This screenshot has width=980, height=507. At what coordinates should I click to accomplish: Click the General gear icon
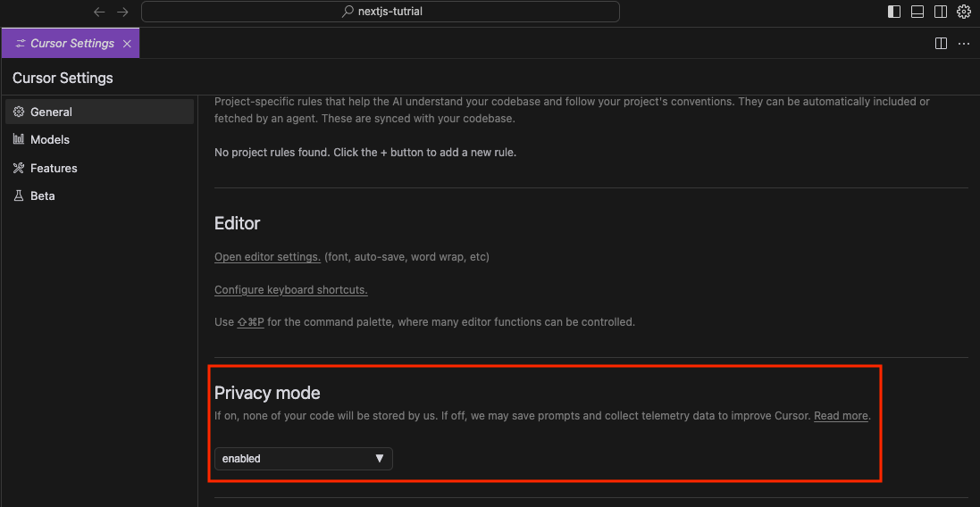(x=19, y=112)
